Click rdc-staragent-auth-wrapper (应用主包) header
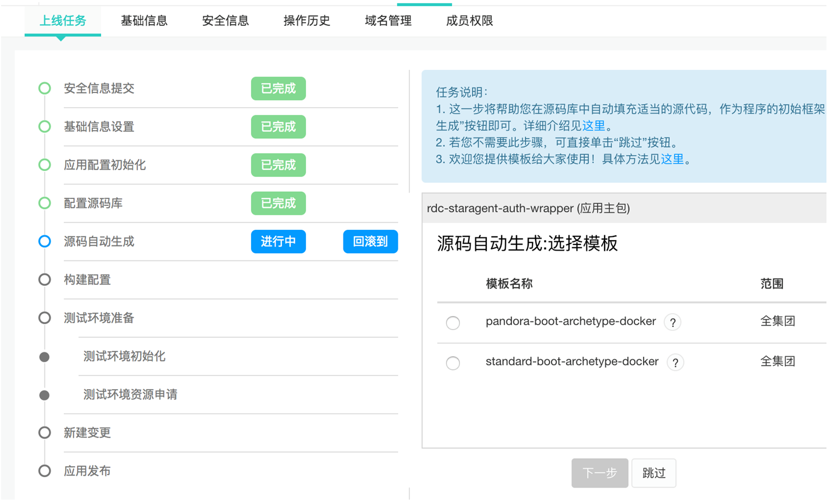 [x=529, y=208]
